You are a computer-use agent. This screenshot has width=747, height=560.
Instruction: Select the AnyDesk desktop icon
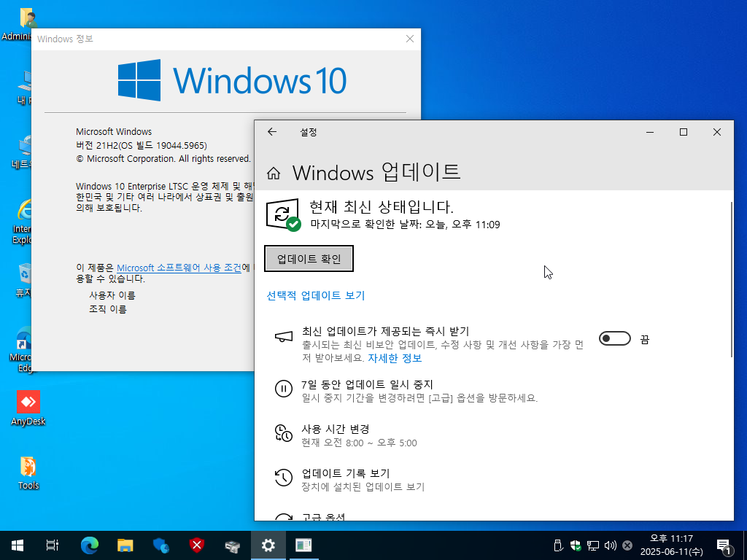point(28,408)
